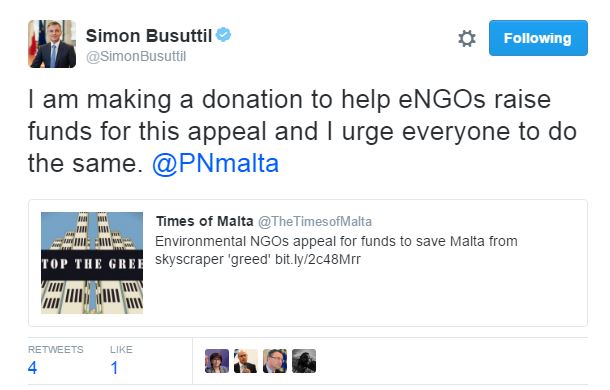Open the fourth dark avatar
Image resolution: width=610 pixels, height=390 pixels.
click(304, 361)
